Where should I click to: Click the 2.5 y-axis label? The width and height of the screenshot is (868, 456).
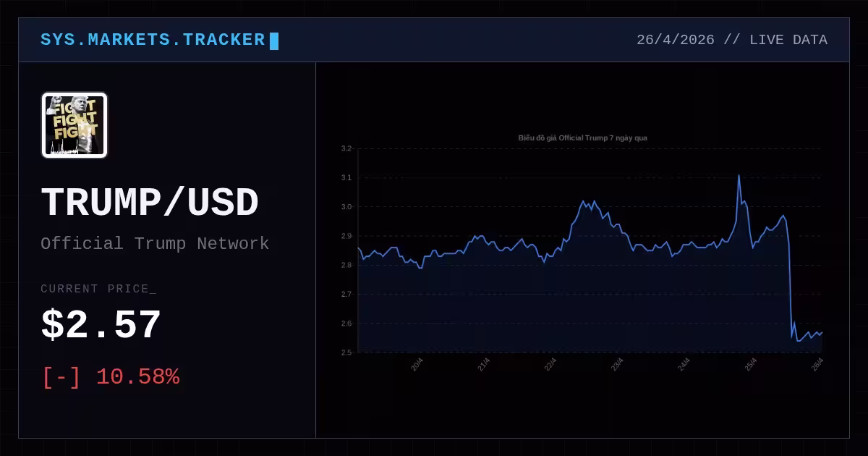pyautogui.click(x=346, y=352)
